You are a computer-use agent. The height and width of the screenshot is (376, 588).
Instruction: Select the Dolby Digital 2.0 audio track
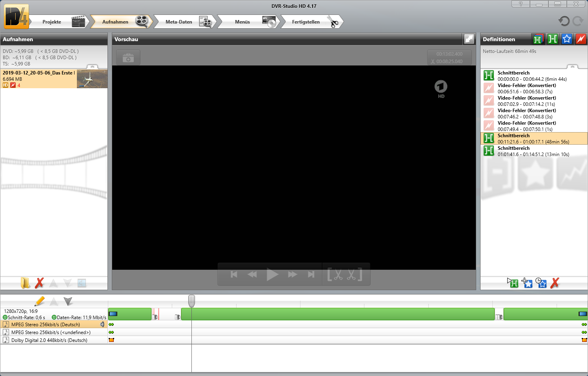[x=49, y=340]
